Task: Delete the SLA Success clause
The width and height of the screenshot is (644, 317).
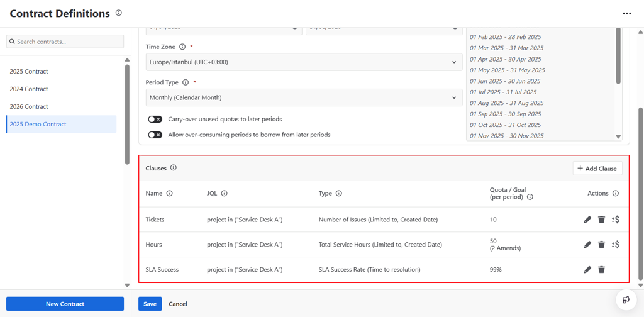Action: point(601,269)
